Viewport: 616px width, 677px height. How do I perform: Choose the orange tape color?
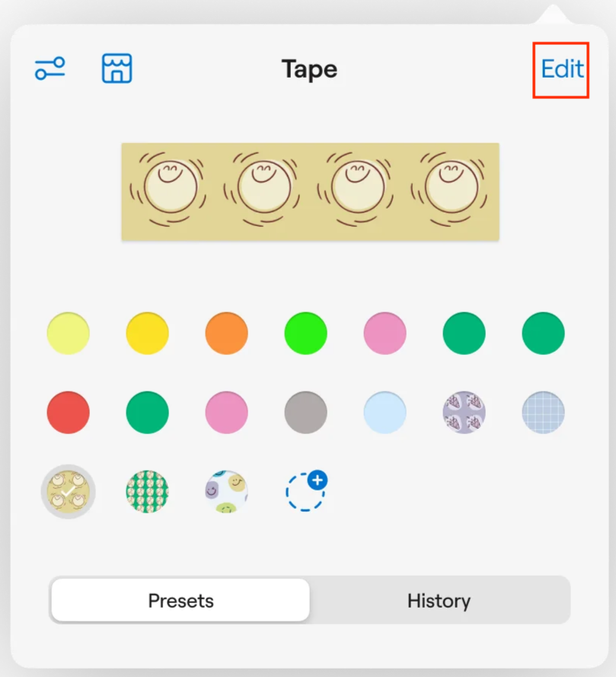pyautogui.click(x=227, y=334)
